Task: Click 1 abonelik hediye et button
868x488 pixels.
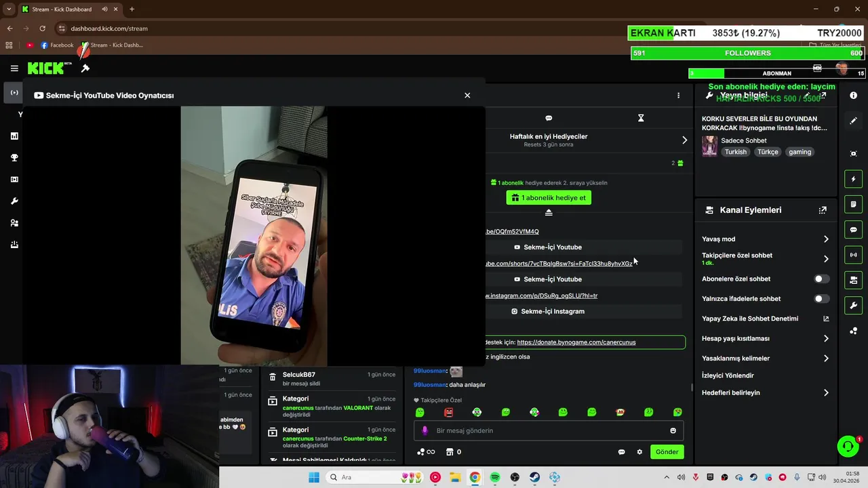Action: pos(549,198)
